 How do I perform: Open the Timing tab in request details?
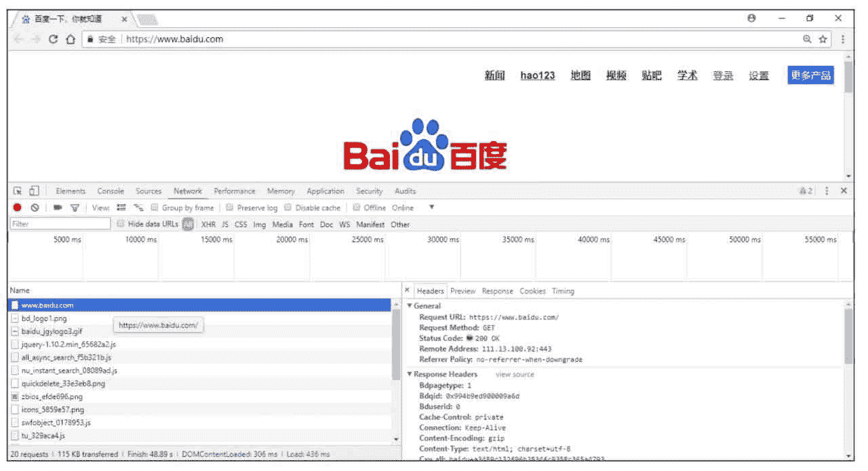click(563, 291)
